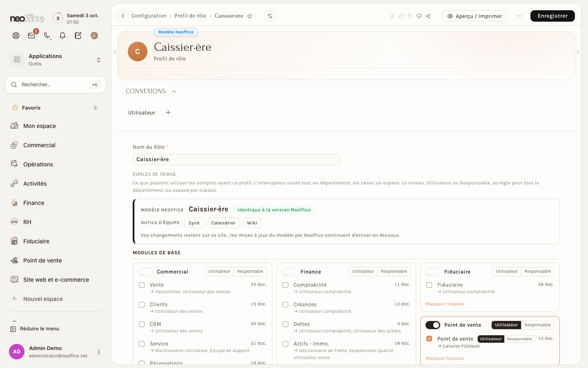Open Aperçu / Imprimer
588x368 pixels.
coord(474,16)
